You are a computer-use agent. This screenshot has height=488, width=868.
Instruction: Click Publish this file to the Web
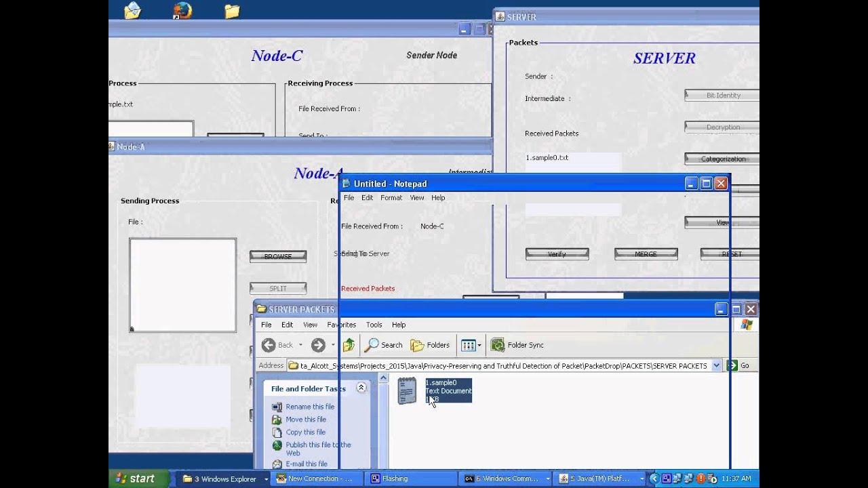pyautogui.click(x=318, y=449)
